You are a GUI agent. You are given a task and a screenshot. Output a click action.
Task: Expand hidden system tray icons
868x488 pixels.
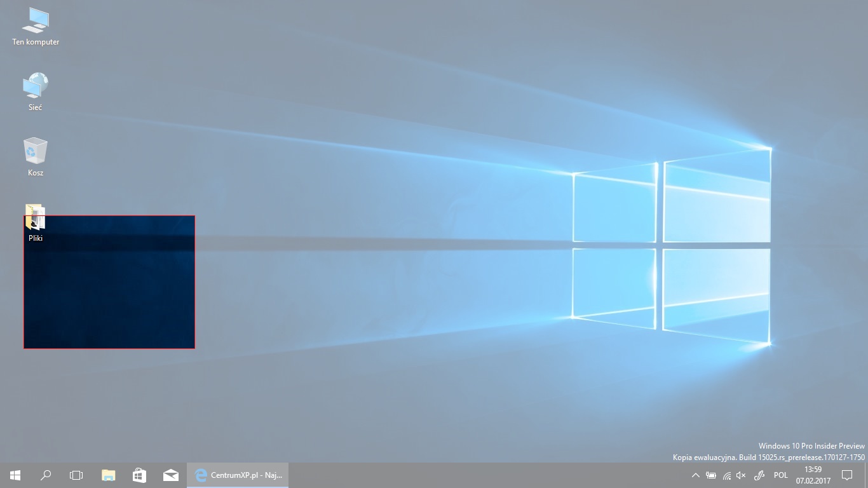coord(696,475)
